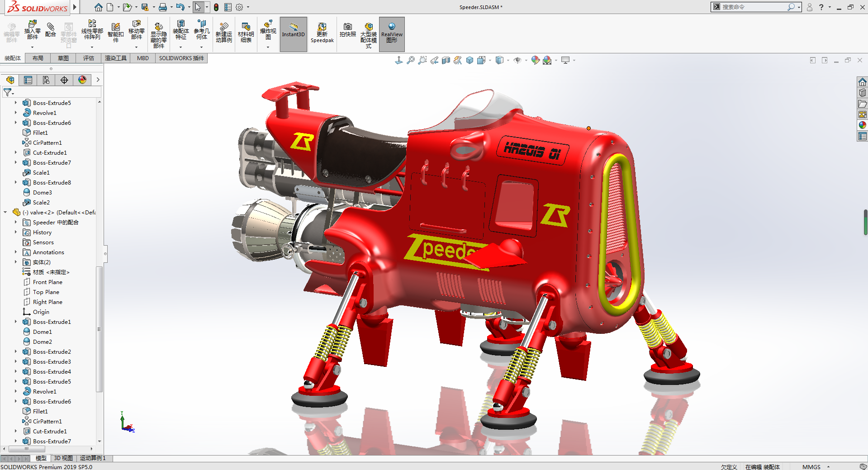Switch to the 草图 ribbon tab
The image size is (868, 470).
(63, 58)
